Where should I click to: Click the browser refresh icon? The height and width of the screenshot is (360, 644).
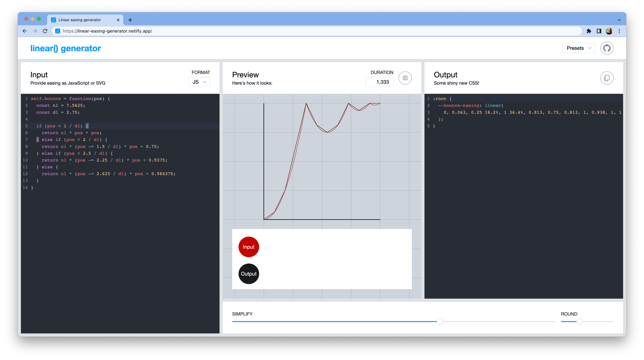coord(46,31)
